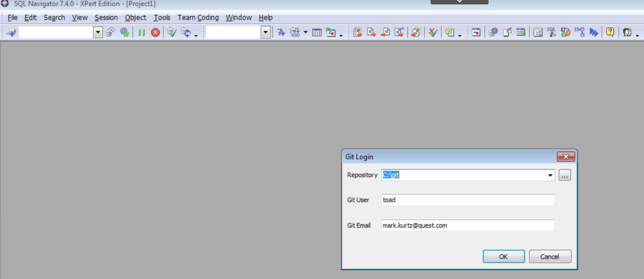
Task: Open the Team Coding menu
Action: point(198,18)
